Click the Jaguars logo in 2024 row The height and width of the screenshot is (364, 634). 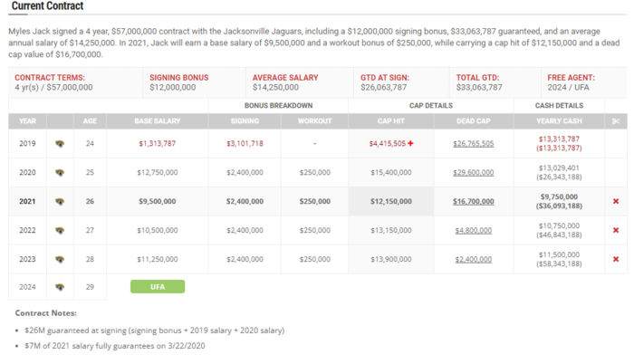60,287
